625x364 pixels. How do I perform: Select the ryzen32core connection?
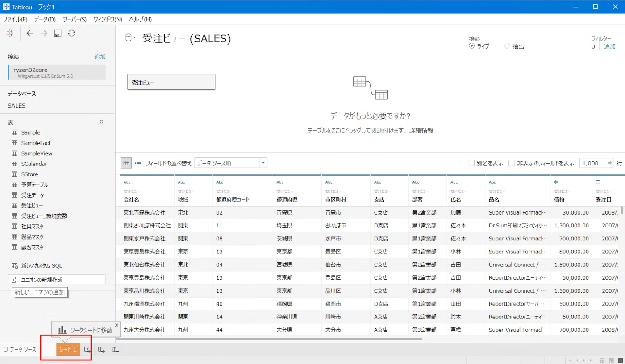[x=57, y=72]
